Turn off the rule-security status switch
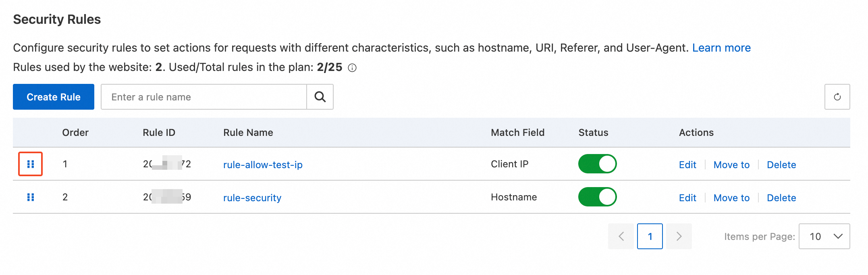This screenshot has width=868, height=275. [597, 197]
